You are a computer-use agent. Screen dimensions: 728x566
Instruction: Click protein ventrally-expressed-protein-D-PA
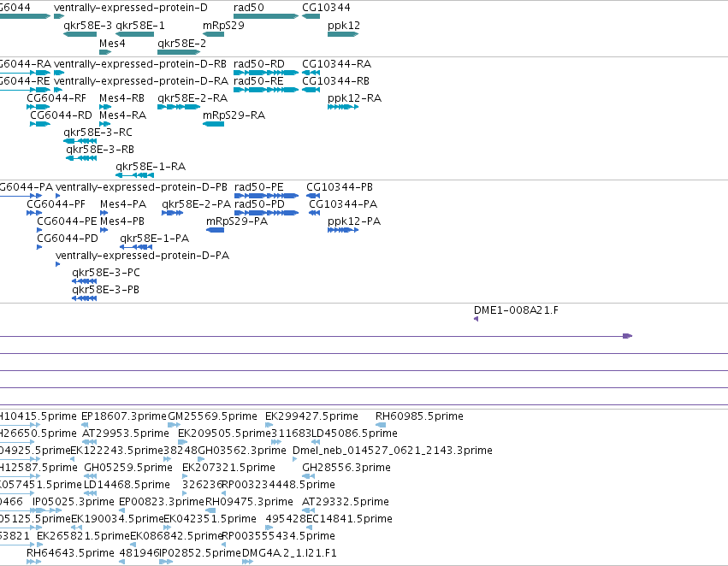(143, 256)
